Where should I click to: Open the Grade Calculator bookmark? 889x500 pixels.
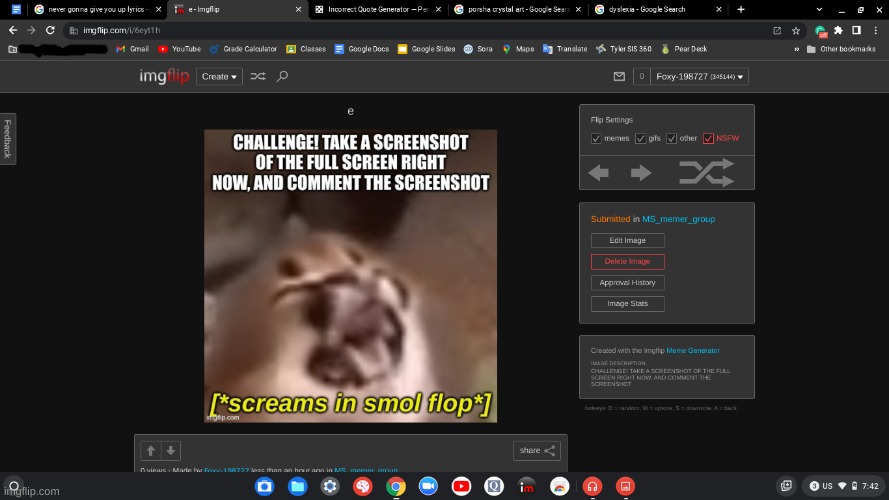point(243,49)
